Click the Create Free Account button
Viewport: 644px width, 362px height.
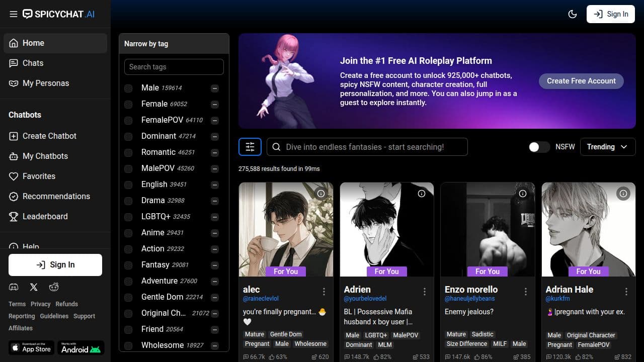(581, 81)
